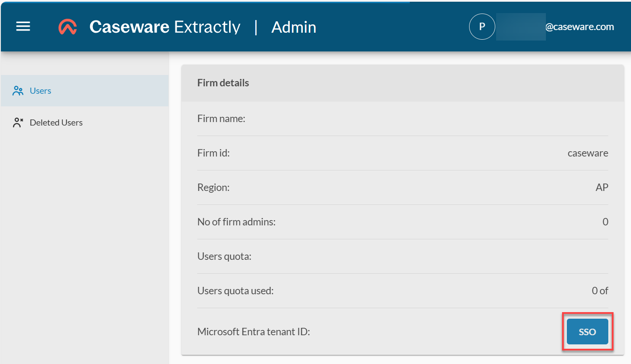631x364 pixels.
Task: Click the SSO button
Action: [587, 331]
